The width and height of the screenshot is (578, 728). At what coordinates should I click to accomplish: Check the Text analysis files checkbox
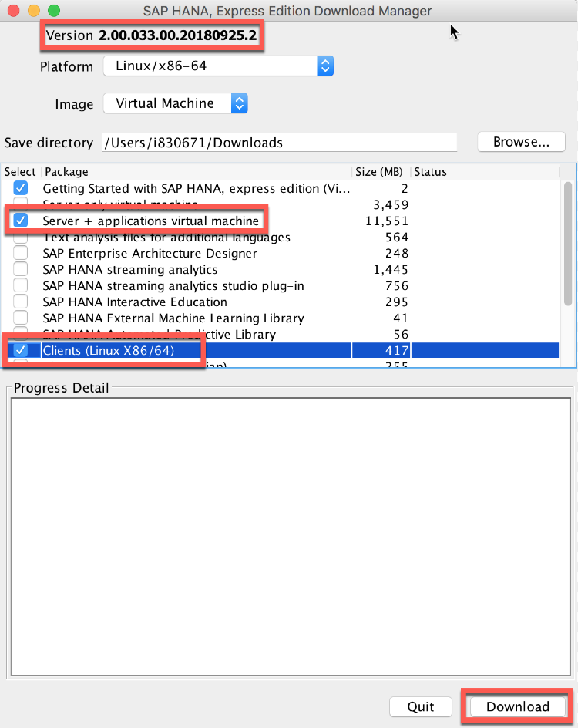(20, 238)
